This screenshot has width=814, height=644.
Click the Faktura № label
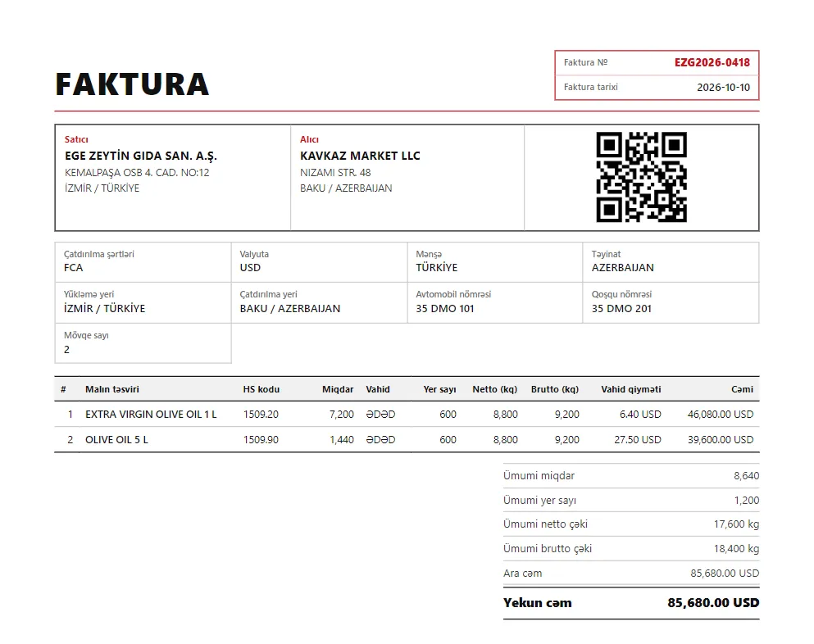[x=585, y=62]
